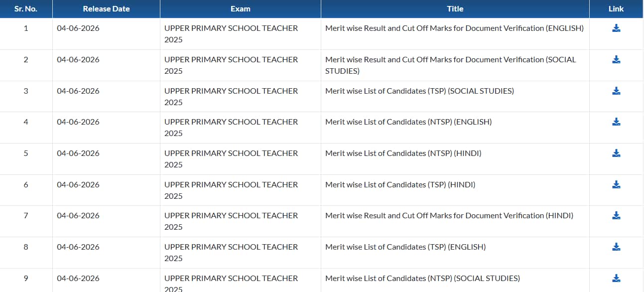This screenshot has width=644, height=292.
Task: Click the release date in row 7
Action: (78, 215)
